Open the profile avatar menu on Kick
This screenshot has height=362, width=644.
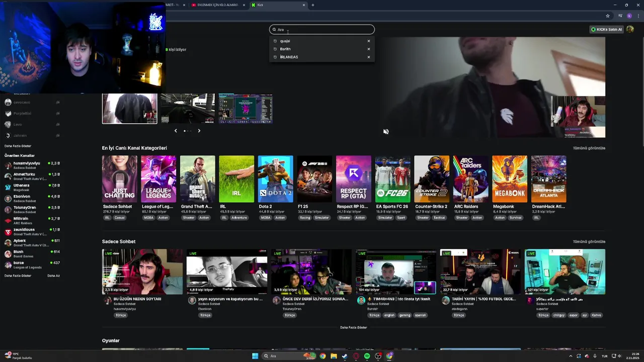(x=630, y=29)
